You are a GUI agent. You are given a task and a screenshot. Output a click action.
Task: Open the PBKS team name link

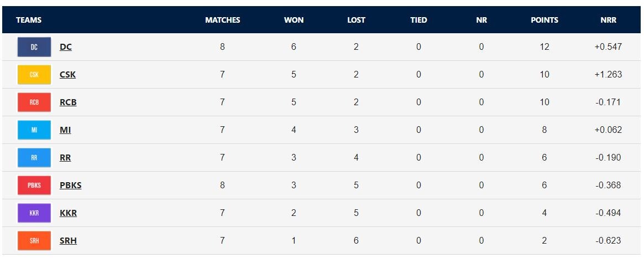(70, 185)
